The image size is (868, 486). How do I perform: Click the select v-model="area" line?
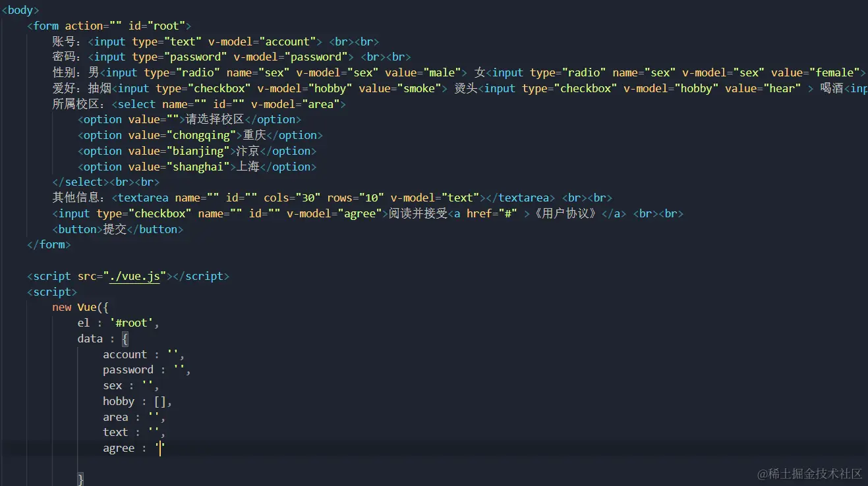point(199,104)
